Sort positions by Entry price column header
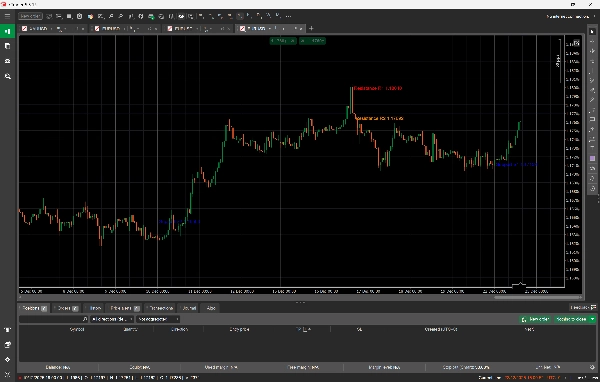Image resolution: width=600 pixels, height=382 pixels. point(240,330)
